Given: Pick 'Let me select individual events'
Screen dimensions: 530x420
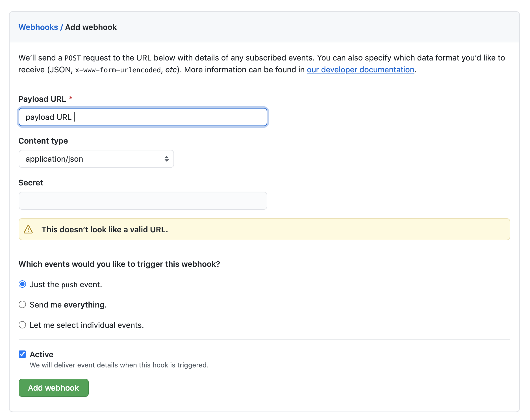Looking at the screenshot, I should click(22, 325).
